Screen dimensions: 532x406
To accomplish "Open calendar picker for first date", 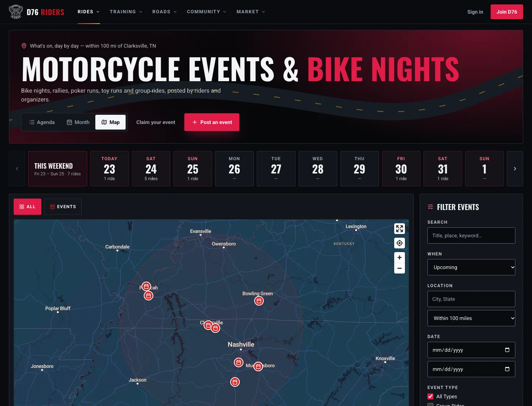I will pos(507,350).
